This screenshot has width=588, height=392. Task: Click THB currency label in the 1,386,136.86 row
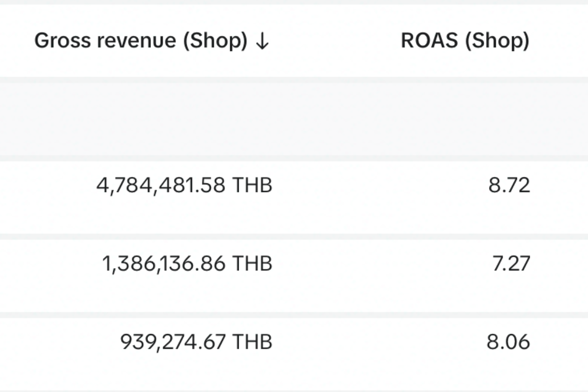pyautogui.click(x=252, y=264)
